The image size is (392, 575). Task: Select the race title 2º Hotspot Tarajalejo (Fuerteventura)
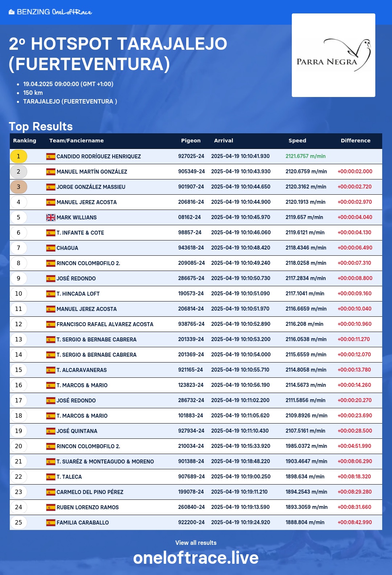click(x=118, y=54)
